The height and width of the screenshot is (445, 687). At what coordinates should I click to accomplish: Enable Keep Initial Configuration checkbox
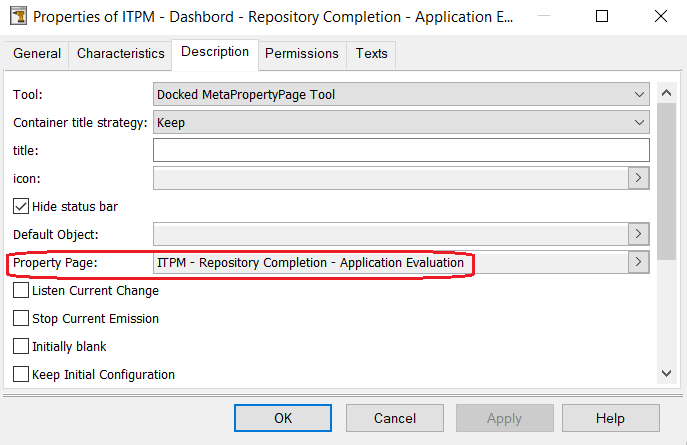[21, 375]
